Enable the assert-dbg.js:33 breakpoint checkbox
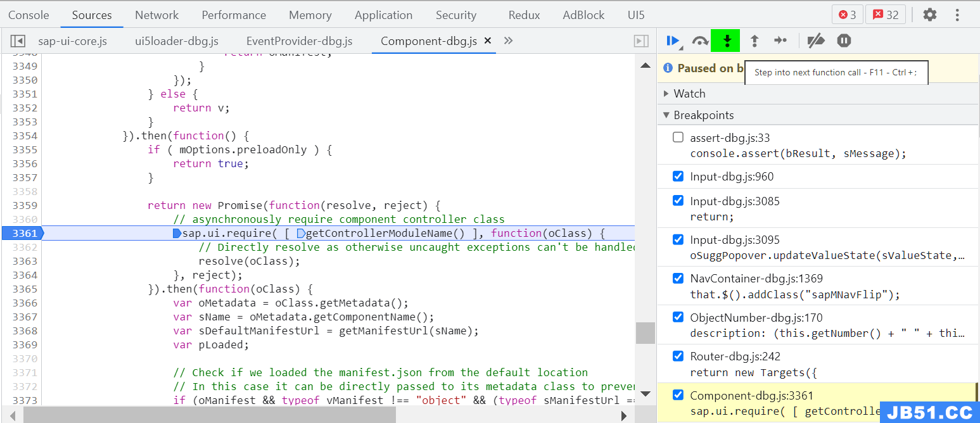The height and width of the screenshot is (423, 980). (x=678, y=137)
